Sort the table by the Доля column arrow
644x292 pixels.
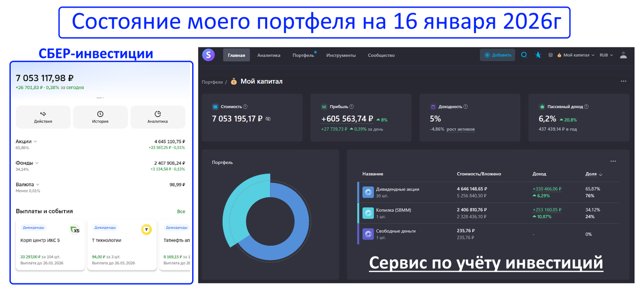coord(601,174)
